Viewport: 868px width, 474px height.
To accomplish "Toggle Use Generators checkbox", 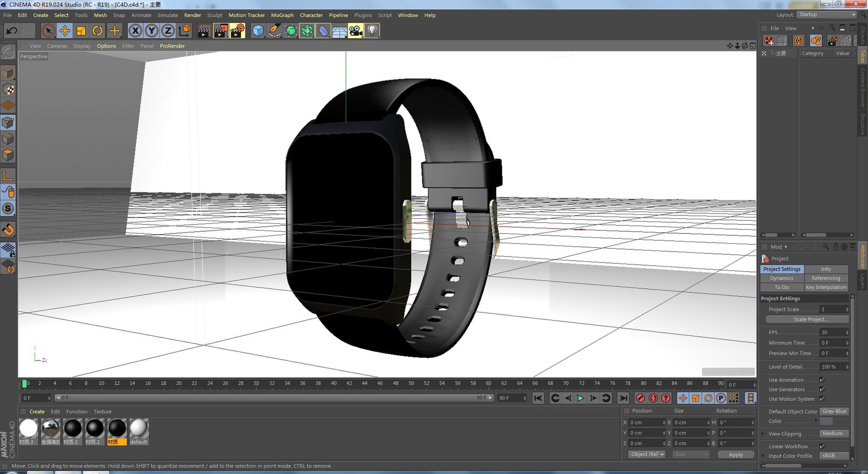I will [822, 389].
